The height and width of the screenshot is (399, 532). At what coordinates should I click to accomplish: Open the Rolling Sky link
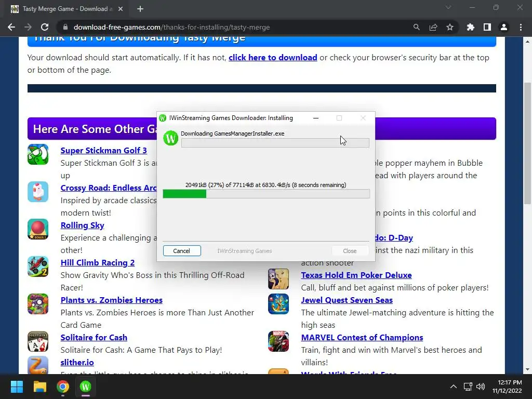[83, 225]
